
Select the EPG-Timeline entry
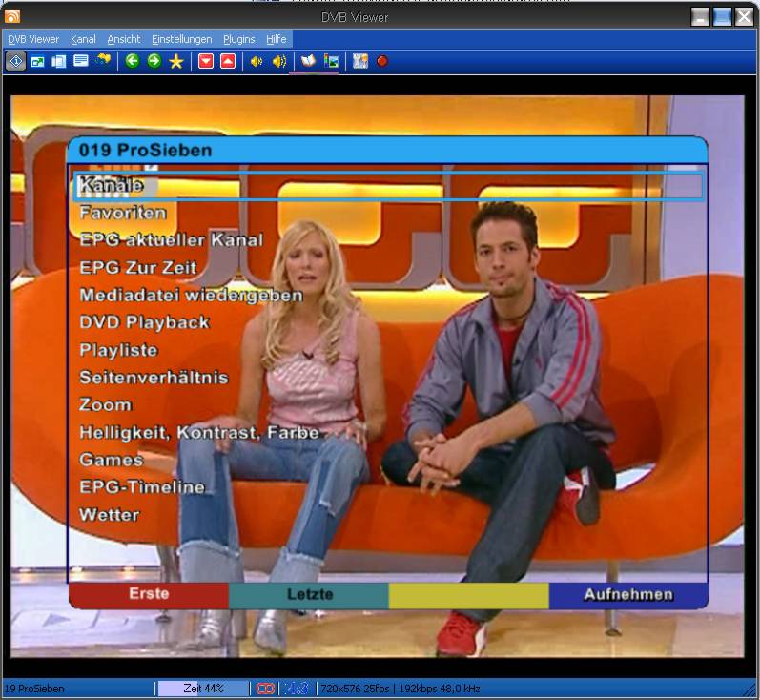click(x=142, y=487)
